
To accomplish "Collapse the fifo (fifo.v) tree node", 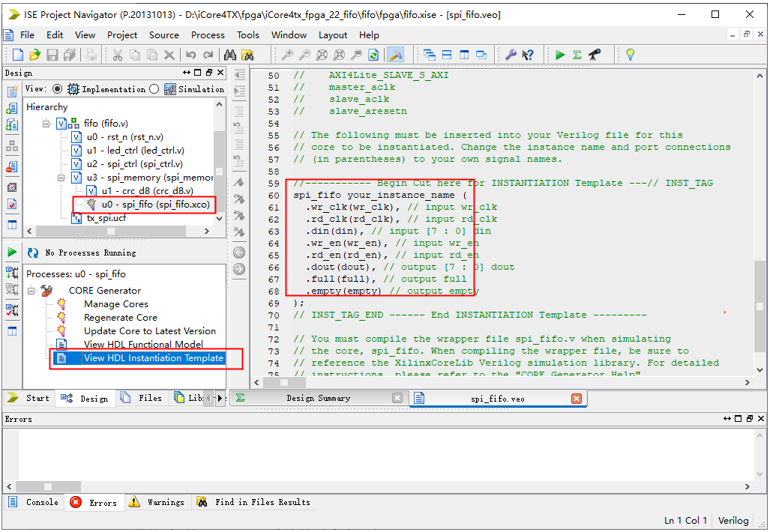I will point(46,124).
